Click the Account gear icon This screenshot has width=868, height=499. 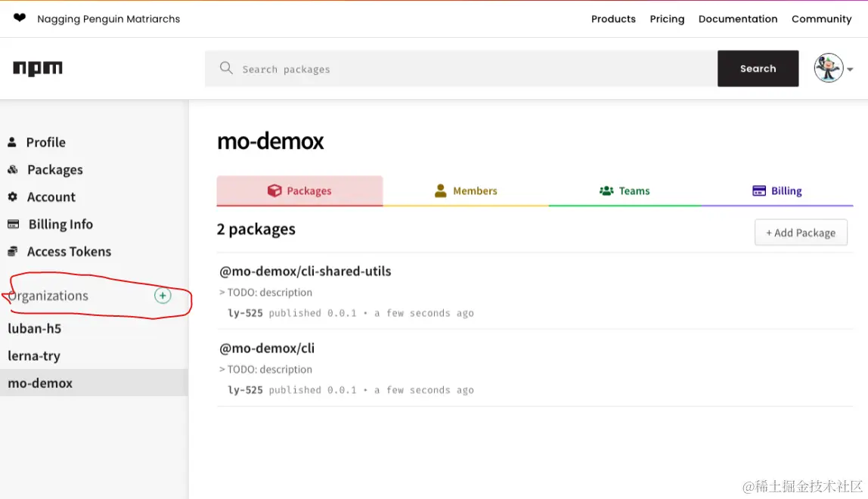pos(12,197)
